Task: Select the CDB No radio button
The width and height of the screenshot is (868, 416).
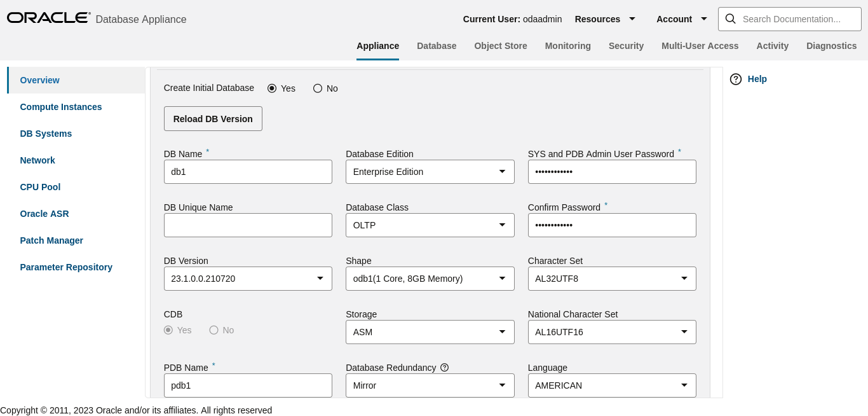Action: pyautogui.click(x=214, y=330)
